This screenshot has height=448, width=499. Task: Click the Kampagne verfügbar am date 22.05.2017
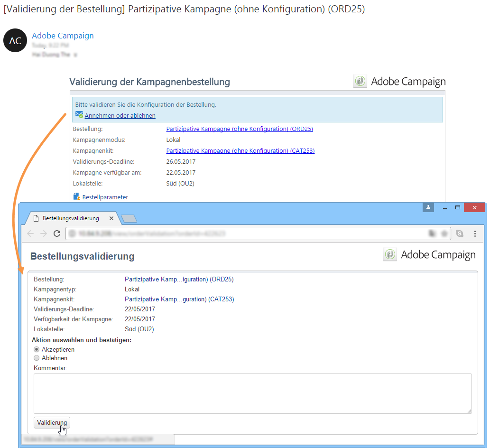click(x=181, y=173)
